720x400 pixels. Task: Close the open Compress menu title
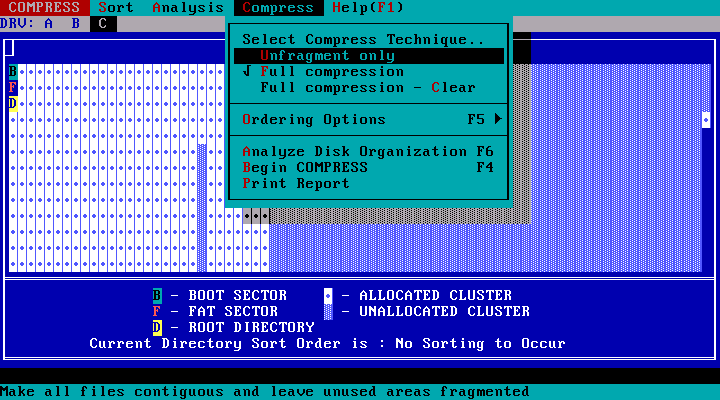coord(278,8)
